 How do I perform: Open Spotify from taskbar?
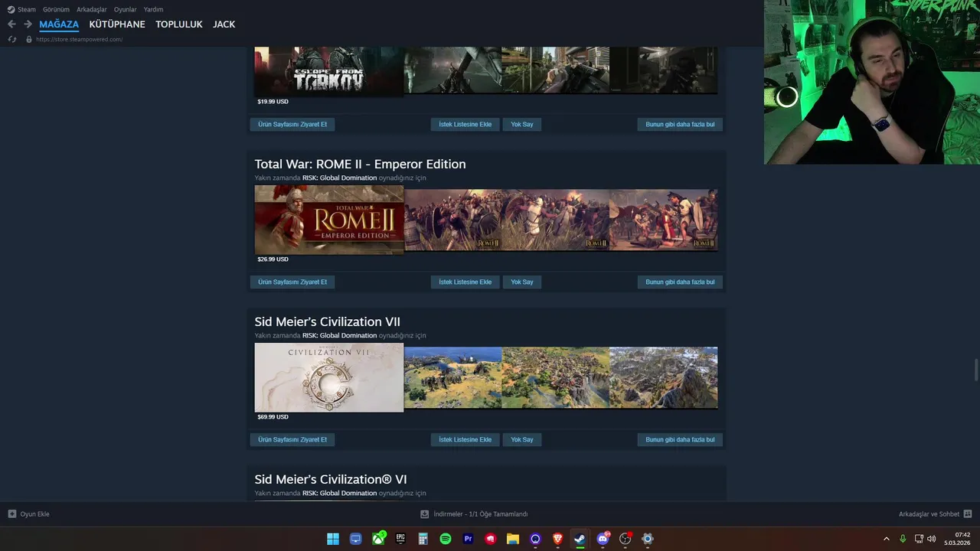(x=446, y=539)
